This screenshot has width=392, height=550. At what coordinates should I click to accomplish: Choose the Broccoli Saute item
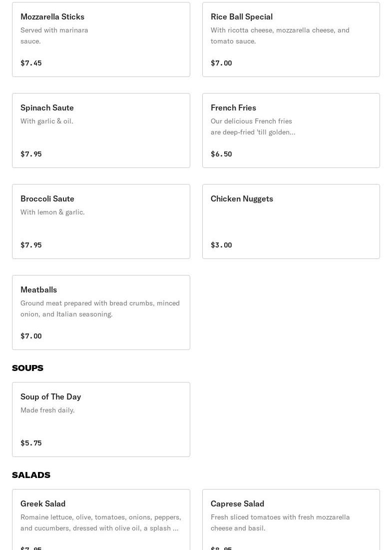(x=101, y=221)
